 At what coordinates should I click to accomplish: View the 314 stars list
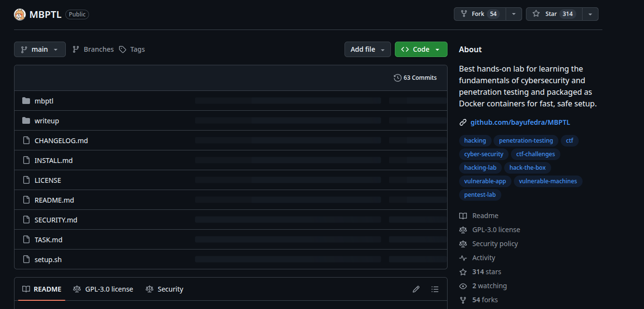tap(480, 272)
